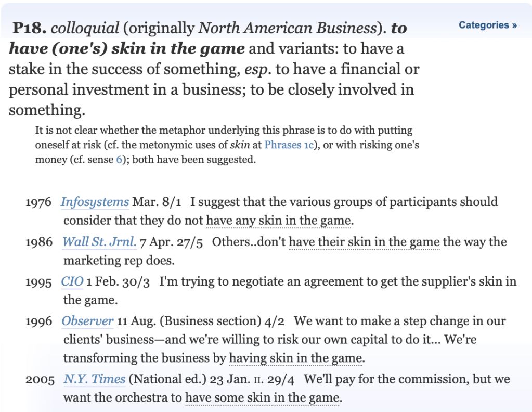Click the 1995 quotation year

pos(39,282)
